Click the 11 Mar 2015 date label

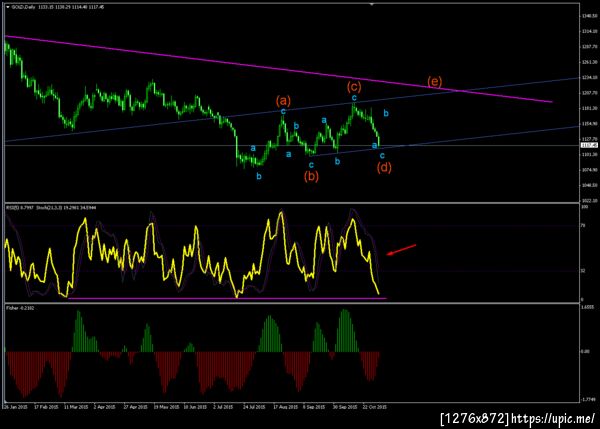[x=76, y=407]
